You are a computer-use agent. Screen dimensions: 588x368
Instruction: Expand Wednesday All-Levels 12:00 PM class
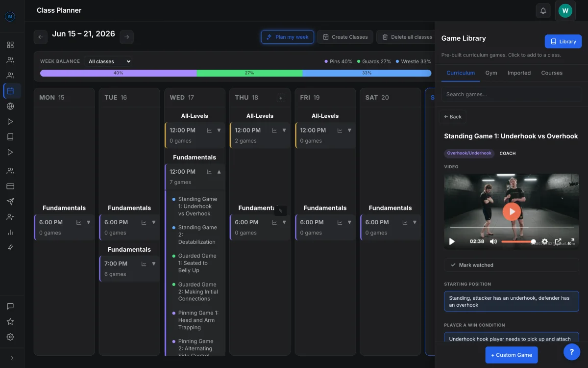(219, 131)
